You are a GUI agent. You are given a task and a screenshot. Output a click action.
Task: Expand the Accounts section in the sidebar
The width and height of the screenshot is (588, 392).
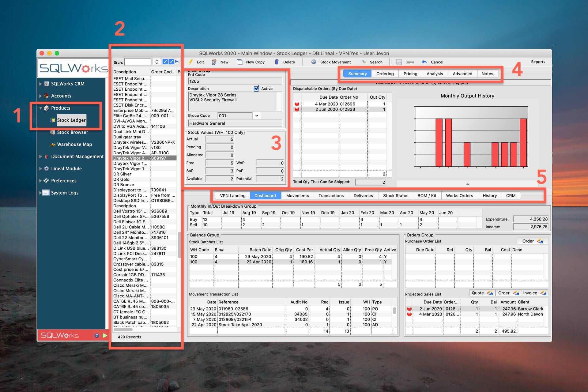coord(41,96)
